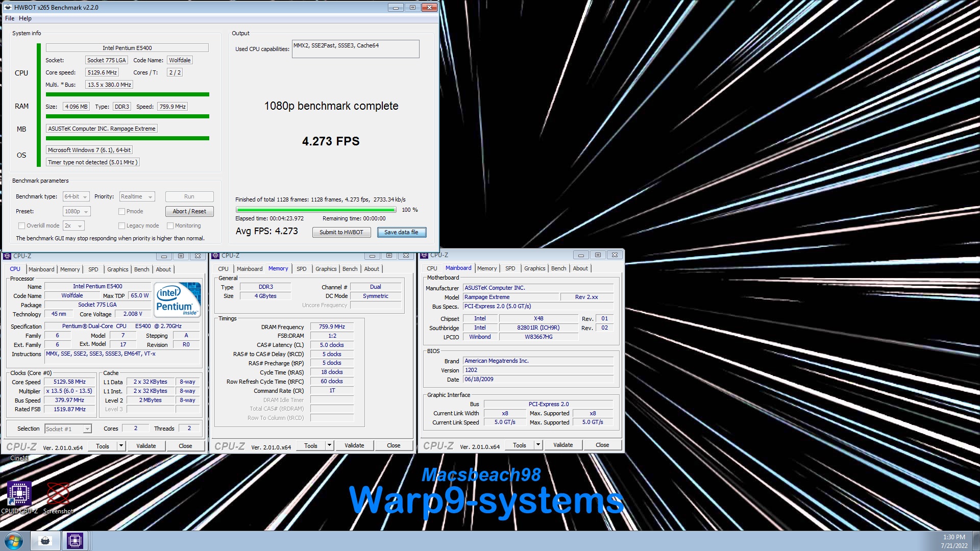Viewport: 980px width, 551px height.
Task: Minimize the HWBOT x265 Benchmark window
Action: 396,8
